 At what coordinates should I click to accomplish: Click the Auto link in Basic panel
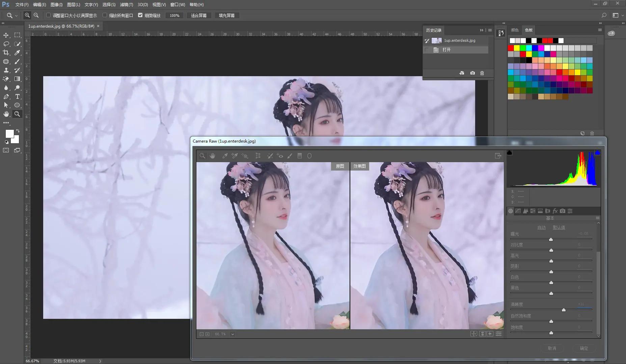coord(541,227)
